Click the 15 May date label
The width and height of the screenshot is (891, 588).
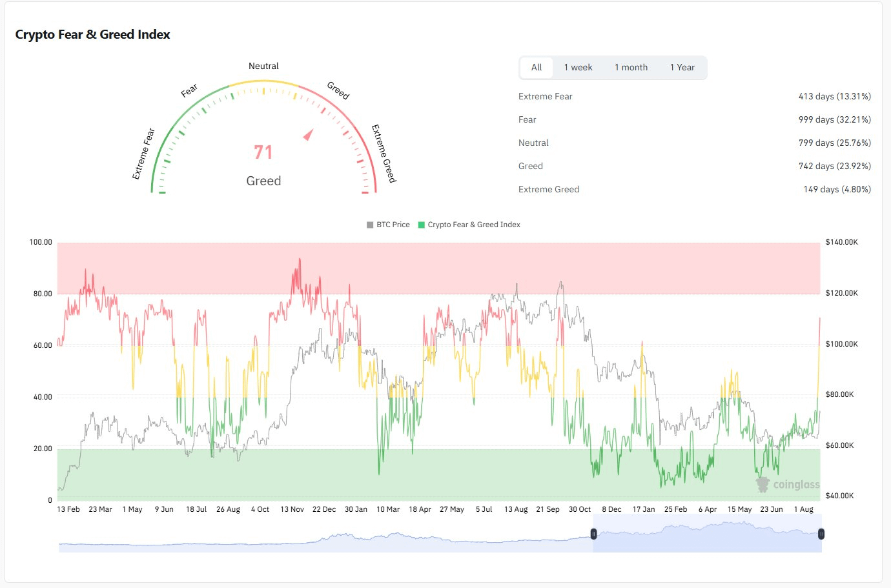(739, 509)
